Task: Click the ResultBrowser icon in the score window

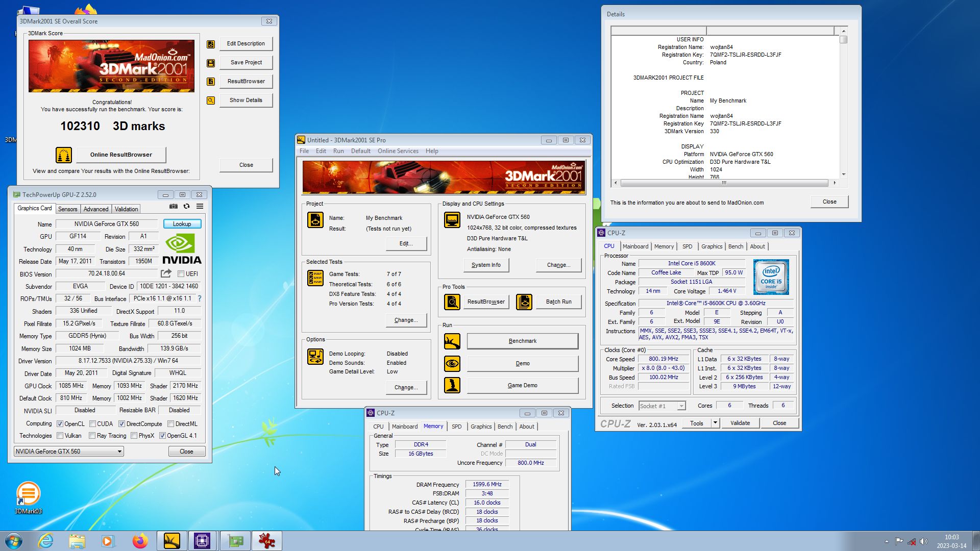Action: (x=210, y=82)
